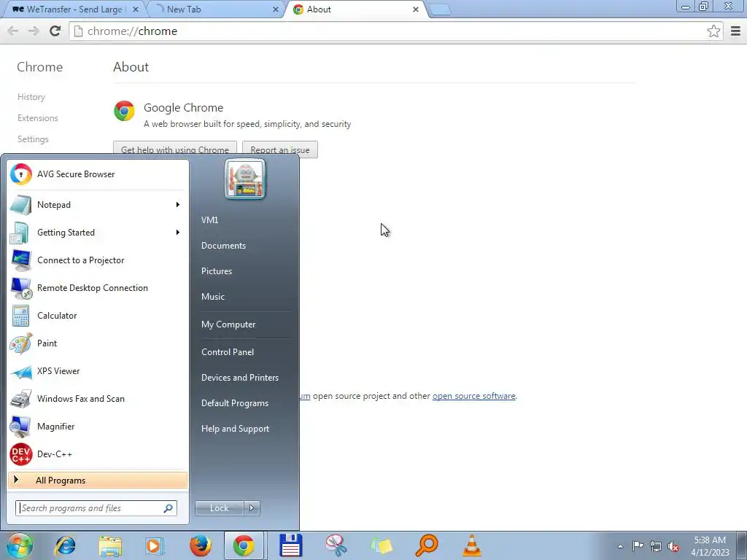Screen dimensions: 747x560
Task: Click the taskbar clock showing 5:38 AM
Action: [710, 546]
